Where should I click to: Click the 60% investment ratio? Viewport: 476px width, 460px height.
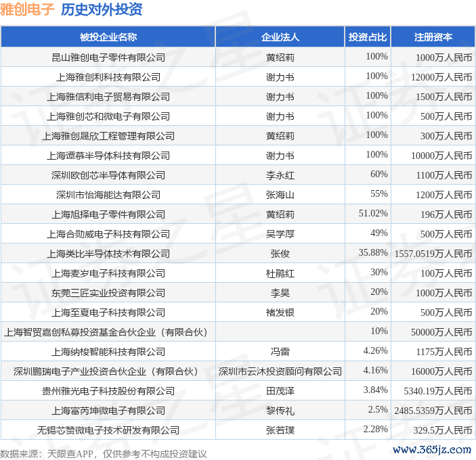click(379, 174)
